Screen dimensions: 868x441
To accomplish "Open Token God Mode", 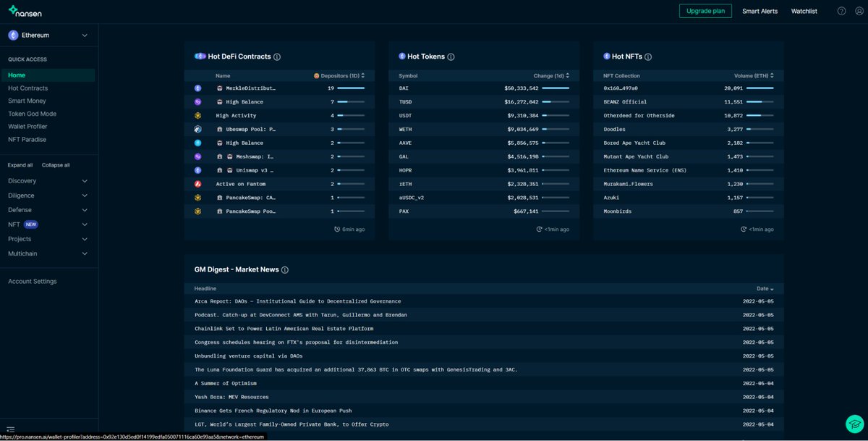I will [32, 114].
